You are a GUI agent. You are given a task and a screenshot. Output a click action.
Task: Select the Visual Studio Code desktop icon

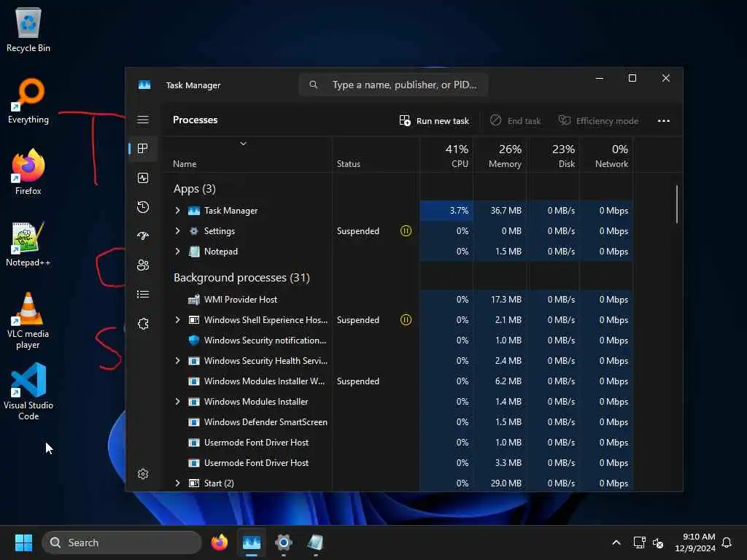click(28, 392)
